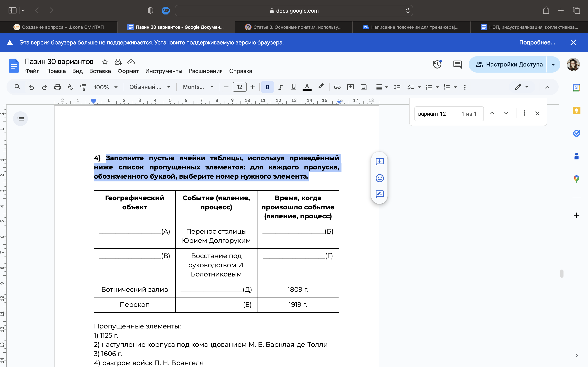Open the Вставка menu
Viewport: 588px width, 367px height.
[100, 71]
